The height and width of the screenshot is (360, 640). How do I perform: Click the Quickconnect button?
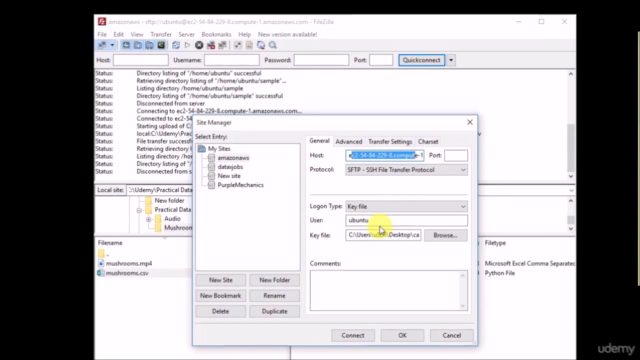[x=422, y=60]
